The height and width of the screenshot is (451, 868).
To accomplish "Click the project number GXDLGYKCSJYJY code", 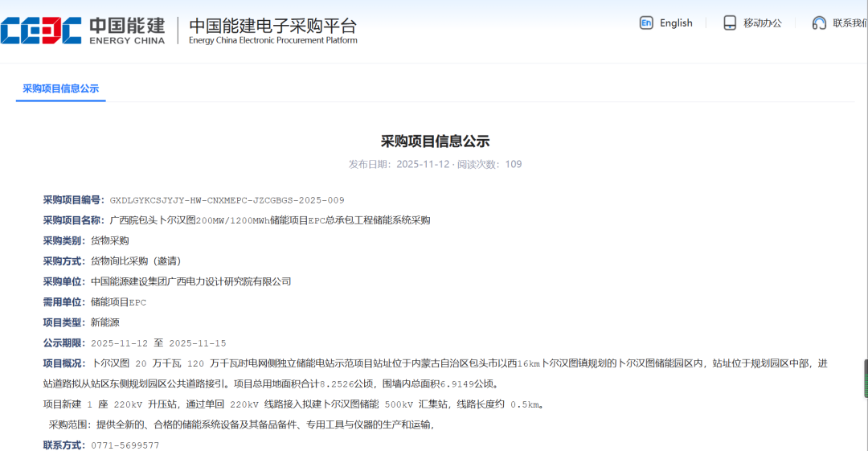I will [227, 200].
